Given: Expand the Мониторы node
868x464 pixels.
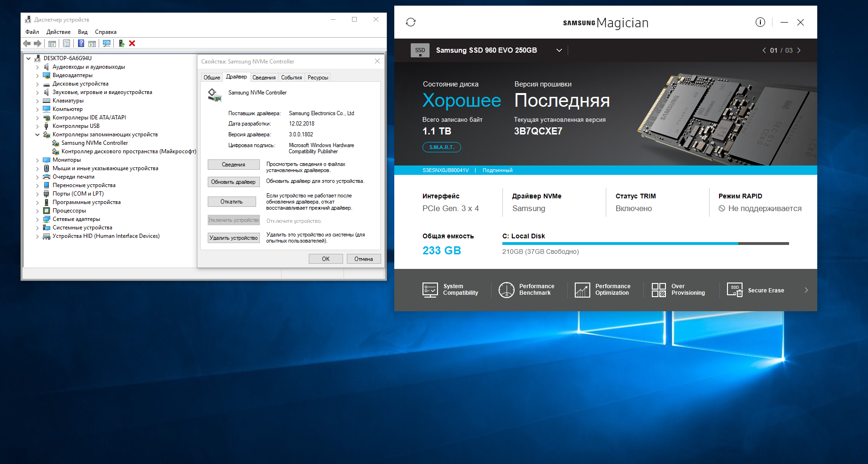Looking at the screenshot, I should pyautogui.click(x=38, y=160).
